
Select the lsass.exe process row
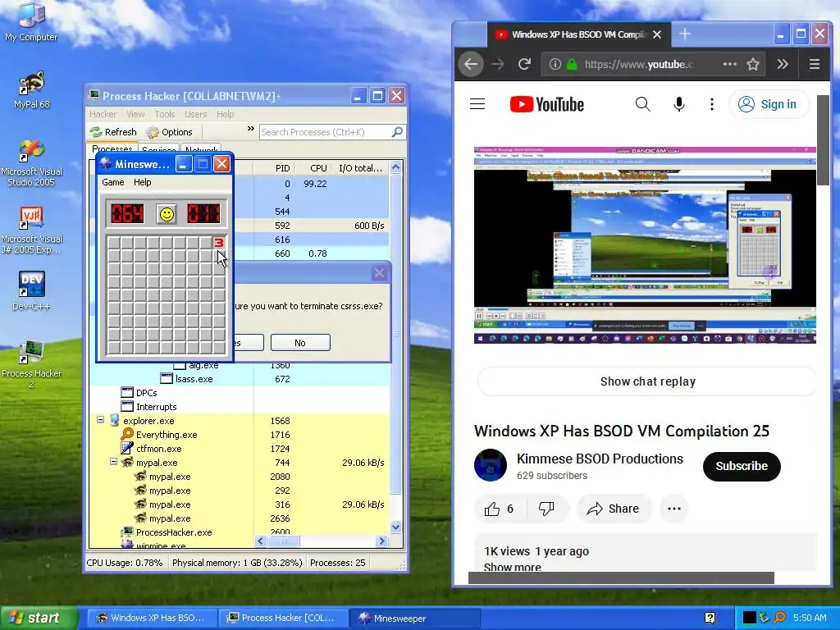pyautogui.click(x=239, y=379)
